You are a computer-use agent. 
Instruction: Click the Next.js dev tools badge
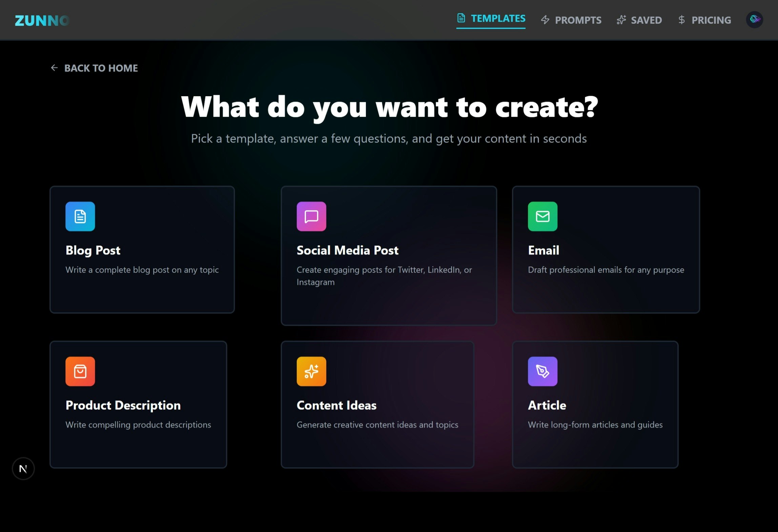[23, 469]
